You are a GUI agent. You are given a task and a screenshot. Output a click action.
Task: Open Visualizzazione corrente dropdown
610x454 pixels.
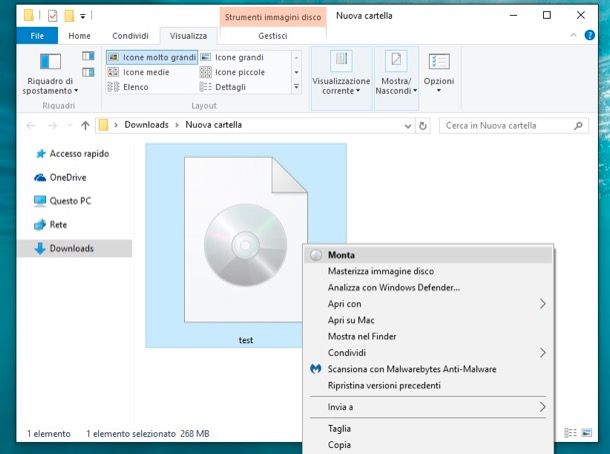click(341, 77)
